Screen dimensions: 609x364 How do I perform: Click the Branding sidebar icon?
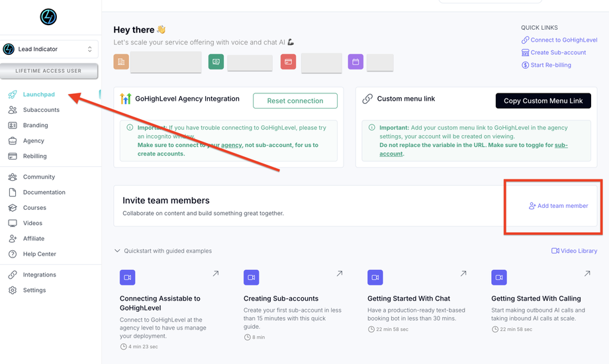click(13, 125)
